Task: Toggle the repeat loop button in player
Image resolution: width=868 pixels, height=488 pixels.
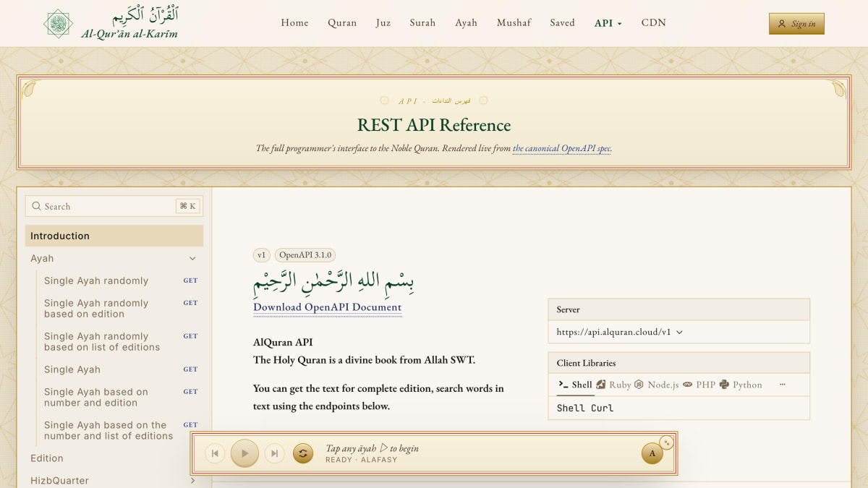Action: pos(303,453)
